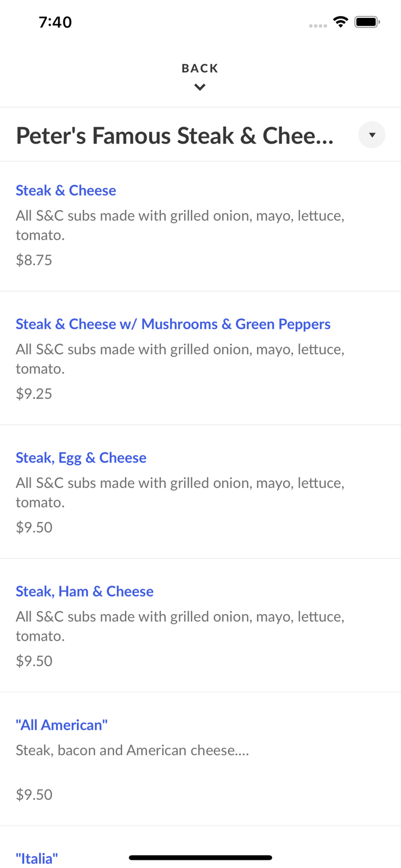Select the "Italia" menu item
This screenshot has width=401, height=868.
(36, 859)
